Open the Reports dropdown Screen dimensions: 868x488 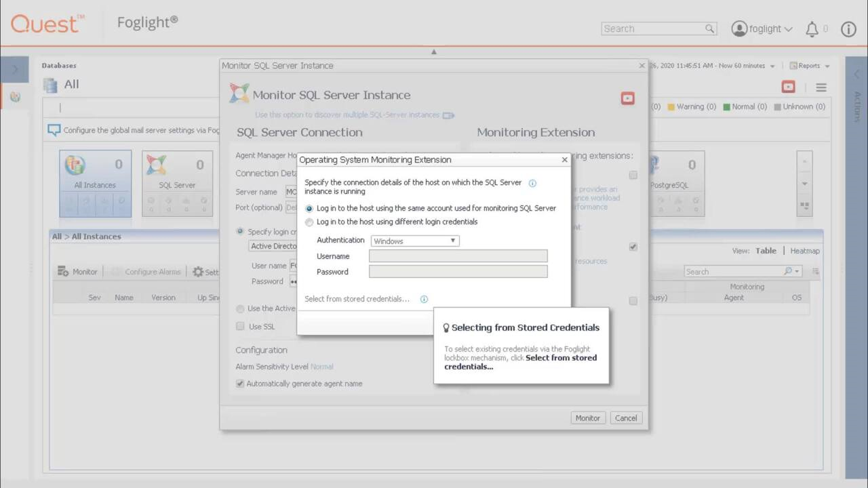coord(810,66)
